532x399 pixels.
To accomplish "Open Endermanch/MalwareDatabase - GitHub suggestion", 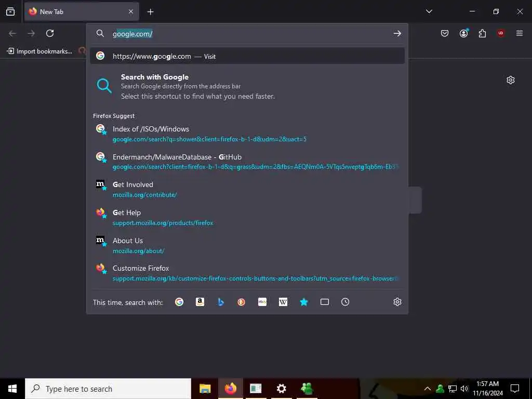I will 247,162.
